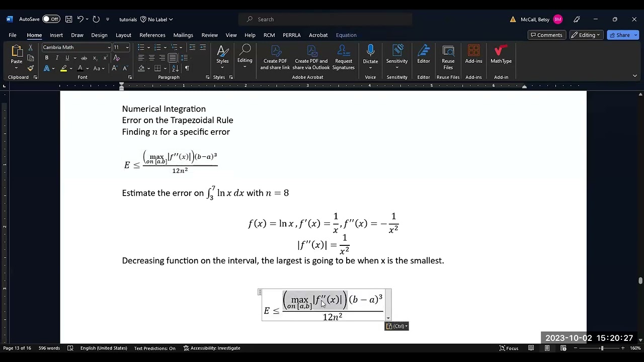This screenshot has width=644, height=362.
Task: Align text right
Action: pos(162,58)
